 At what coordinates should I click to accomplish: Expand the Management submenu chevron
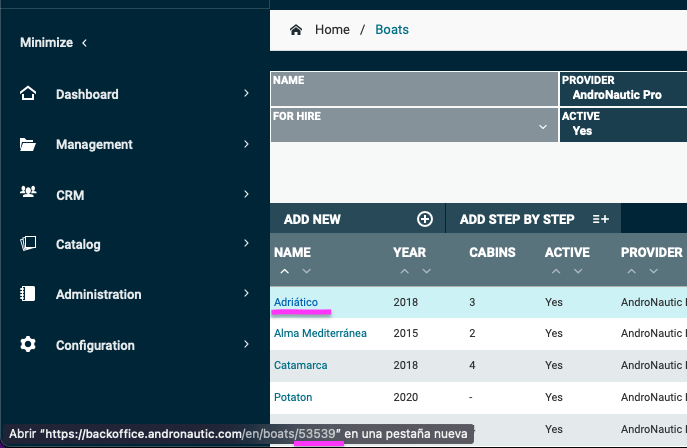(246, 144)
